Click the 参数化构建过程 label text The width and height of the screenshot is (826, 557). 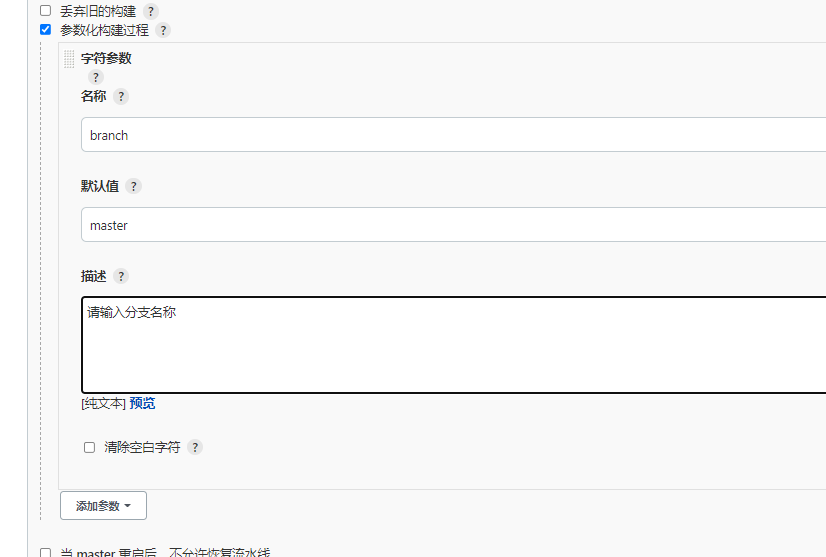104,30
